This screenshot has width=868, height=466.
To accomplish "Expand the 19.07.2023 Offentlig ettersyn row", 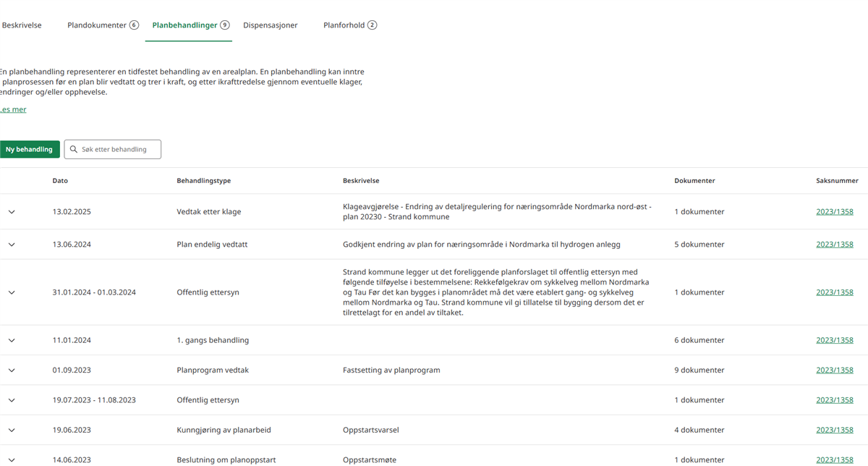I will point(12,400).
